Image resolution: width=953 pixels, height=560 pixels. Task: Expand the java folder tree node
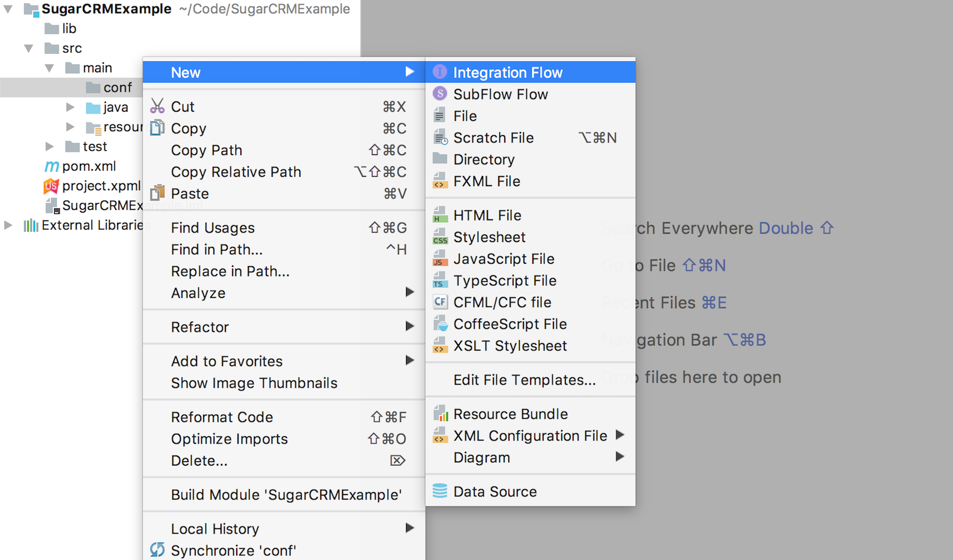[70, 108]
